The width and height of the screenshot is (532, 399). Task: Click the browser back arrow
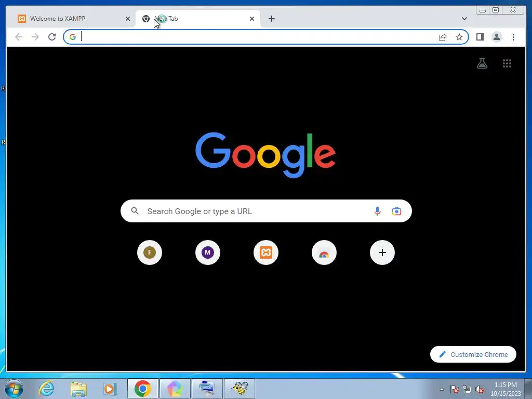(19, 37)
